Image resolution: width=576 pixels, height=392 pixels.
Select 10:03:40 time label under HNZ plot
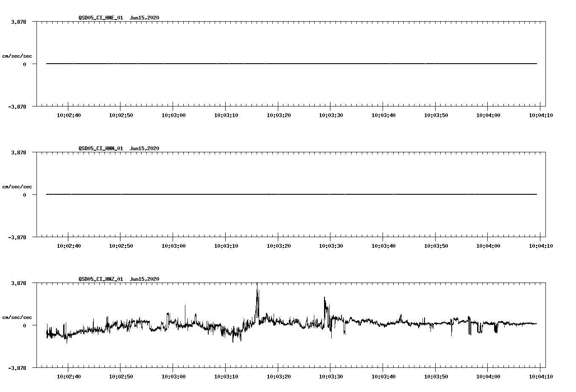tap(383, 376)
